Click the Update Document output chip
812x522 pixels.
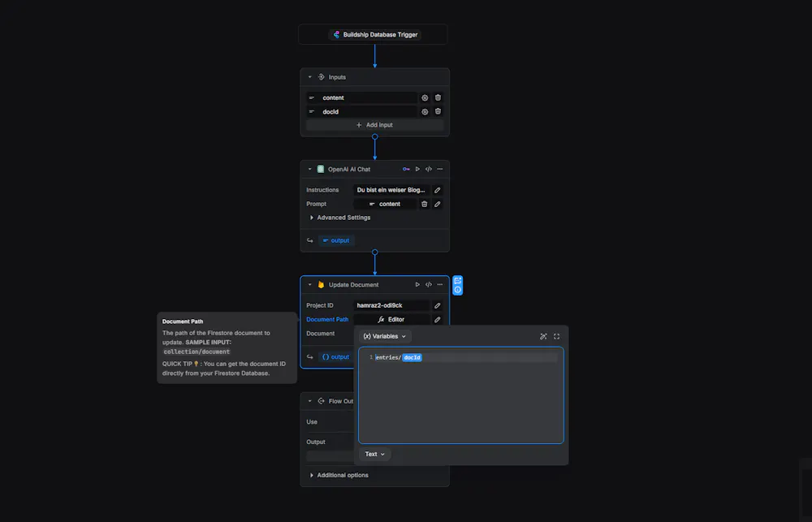[x=336, y=357]
